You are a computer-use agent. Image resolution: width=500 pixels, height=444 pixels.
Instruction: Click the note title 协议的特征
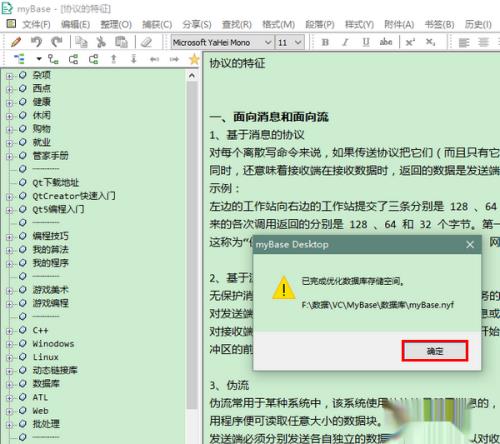[237, 63]
